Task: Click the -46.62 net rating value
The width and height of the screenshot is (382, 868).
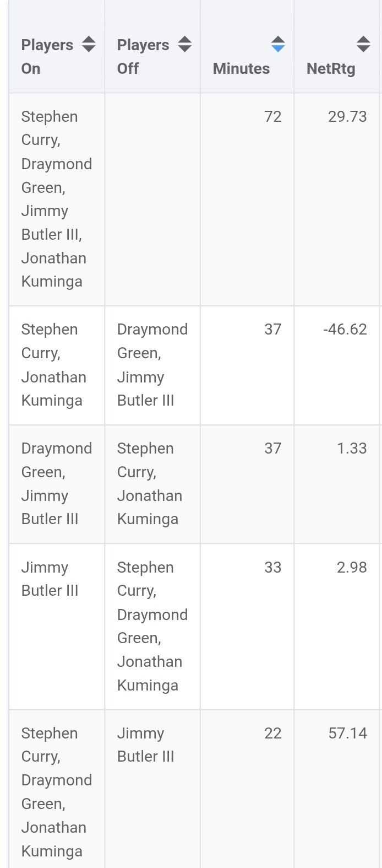Action: point(345,330)
